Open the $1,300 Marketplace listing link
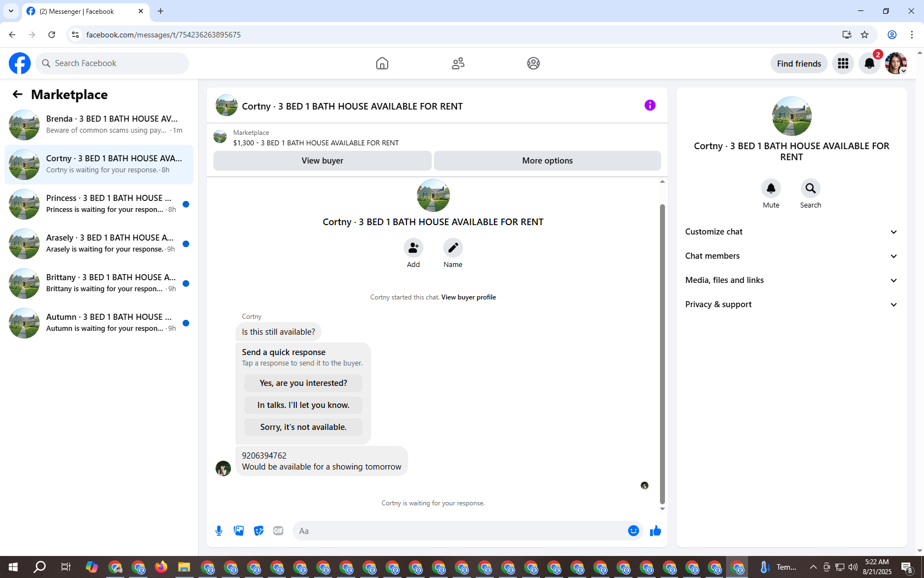The width and height of the screenshot is (924, 578). tap(316, 143)
